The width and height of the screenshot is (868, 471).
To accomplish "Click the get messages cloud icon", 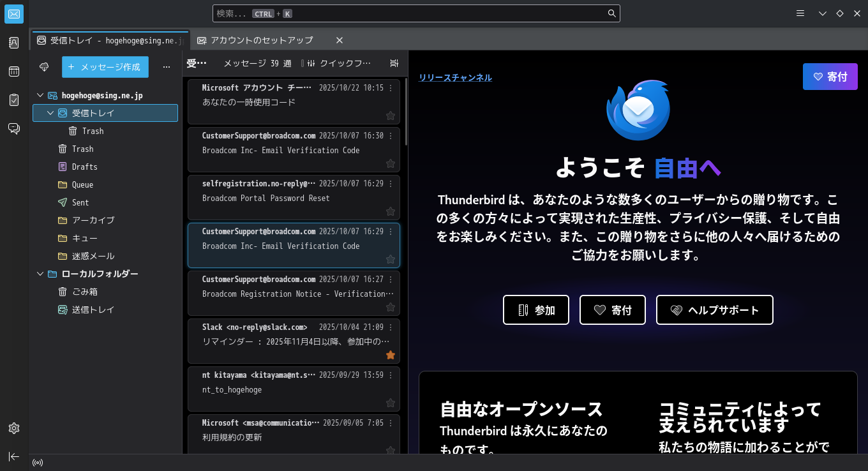I will (44, 67).
